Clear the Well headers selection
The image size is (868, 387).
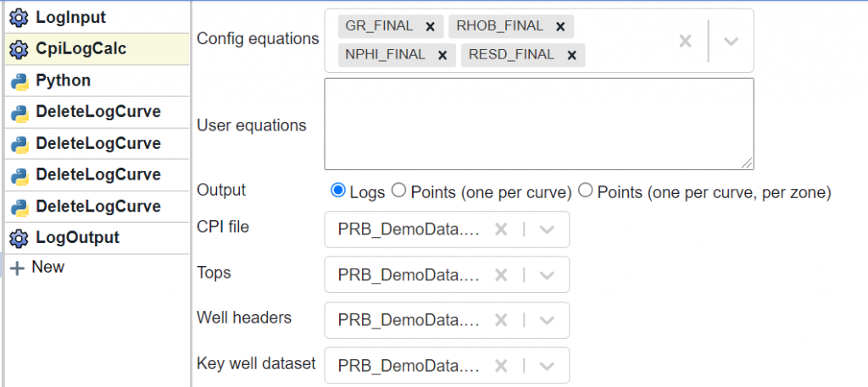click(501, 320)
